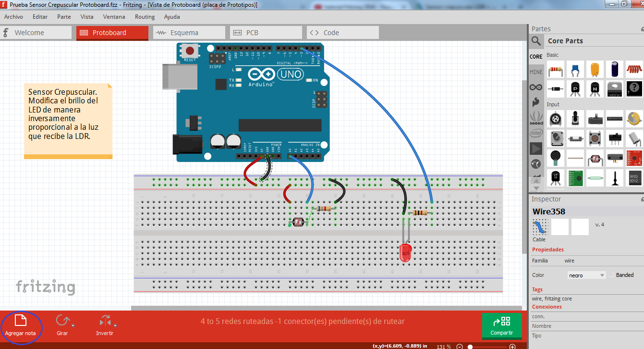The image size is (644, 349).
Task: Select the RFID ID12 part
Action: pos(634,178)
